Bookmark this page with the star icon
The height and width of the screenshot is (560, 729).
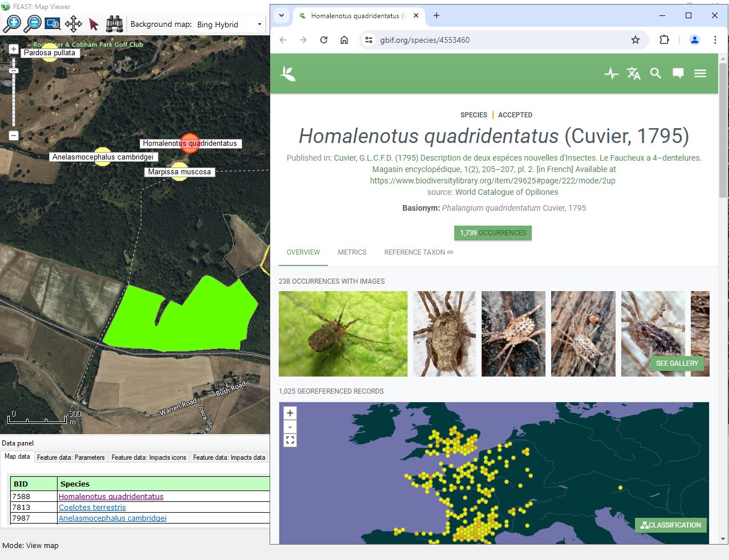pos(636,40)
